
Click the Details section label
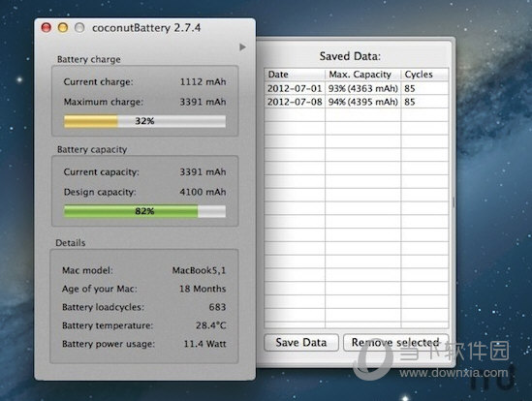coord(70,243)
